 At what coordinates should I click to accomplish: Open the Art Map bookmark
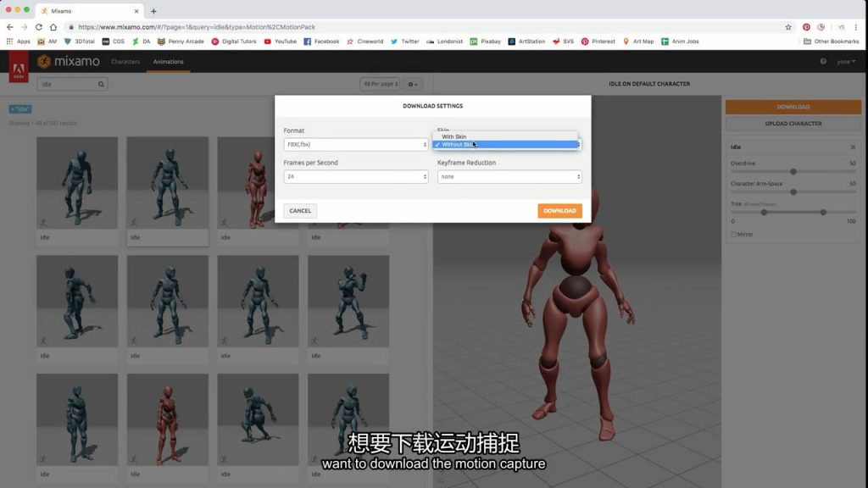click(x=638, y=42)
